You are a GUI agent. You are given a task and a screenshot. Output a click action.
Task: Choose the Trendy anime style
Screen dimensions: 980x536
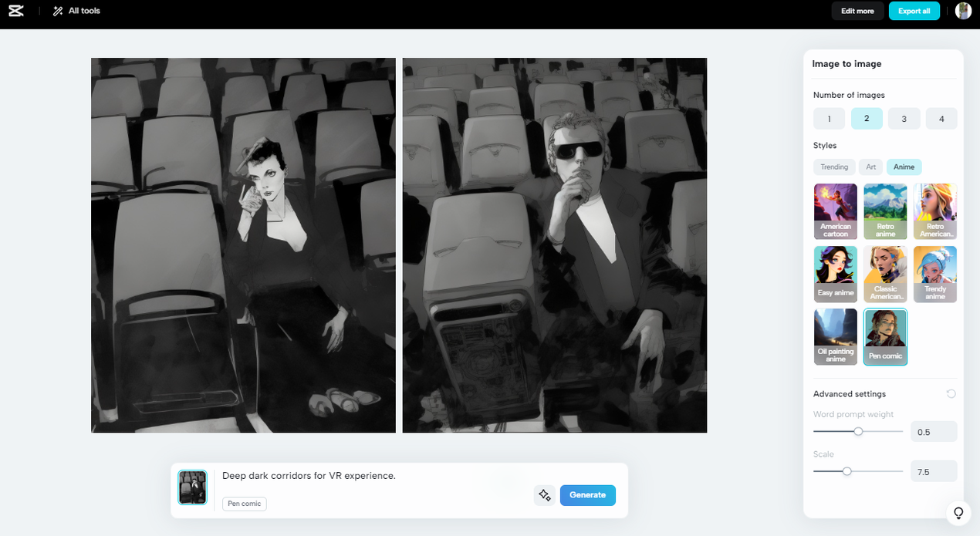click(935, 275)
